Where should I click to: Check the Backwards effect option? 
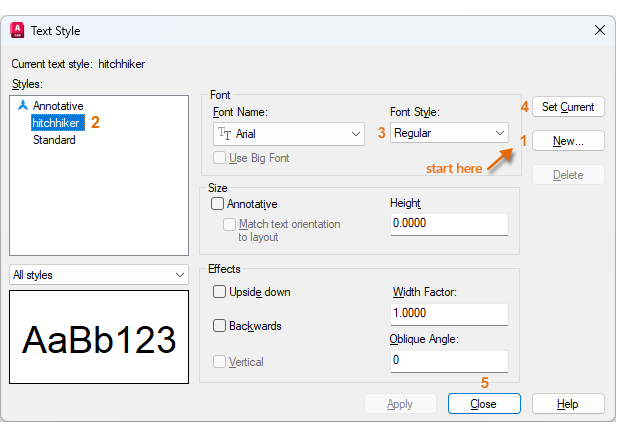[x=219, y=326]
